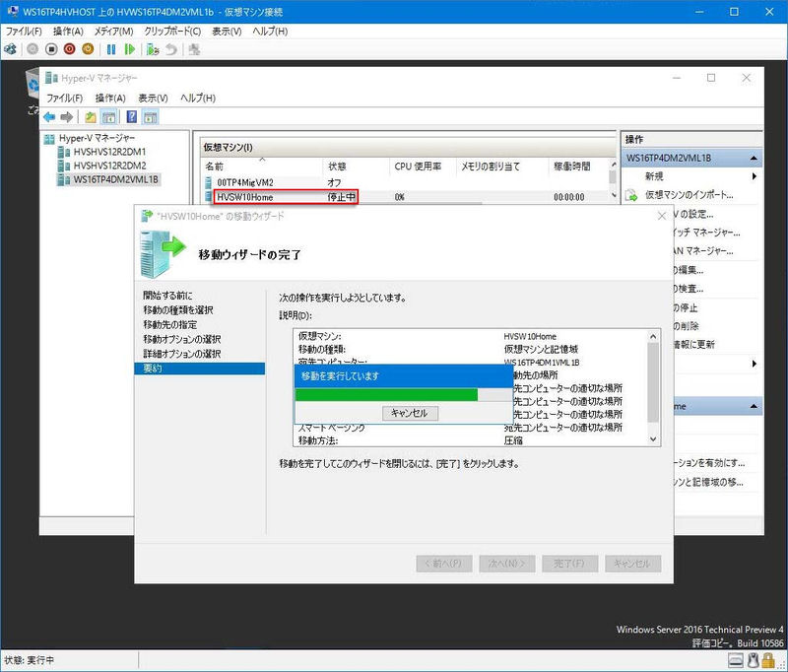Click the virtual machine list scroll-down arrow
This screenshot has width=788, height=672.
(x=613, y=195)
